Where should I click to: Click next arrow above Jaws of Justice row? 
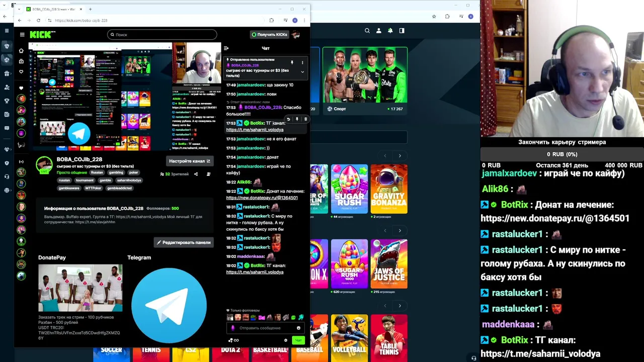(x=399, y=231)
